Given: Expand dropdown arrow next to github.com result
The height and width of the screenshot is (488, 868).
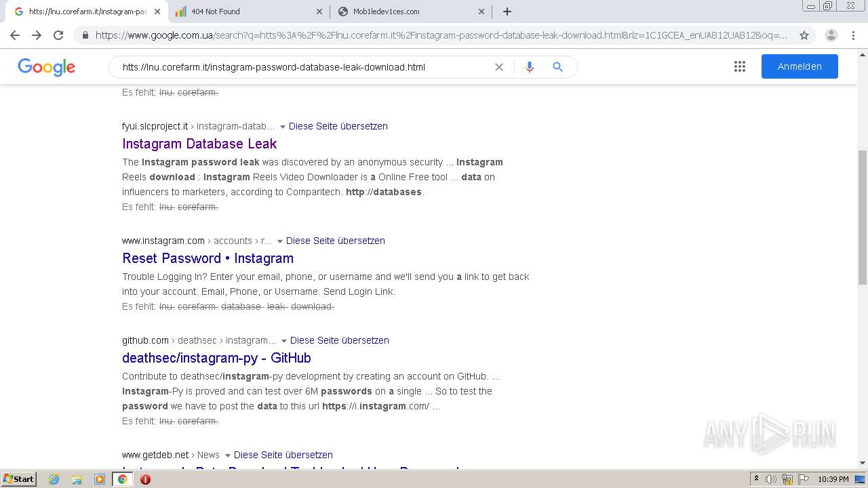Looking at the screenshot, I should click(x=283, y=341).
